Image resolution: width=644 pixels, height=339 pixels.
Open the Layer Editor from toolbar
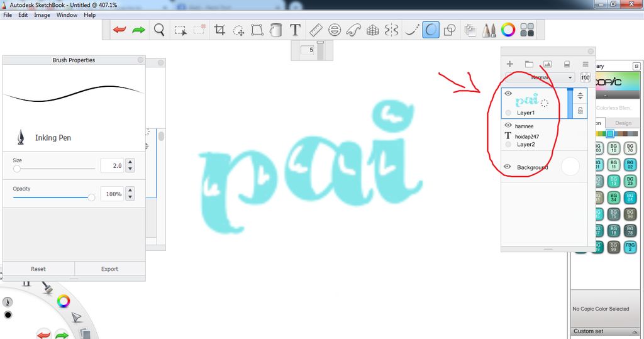point(470,30)
